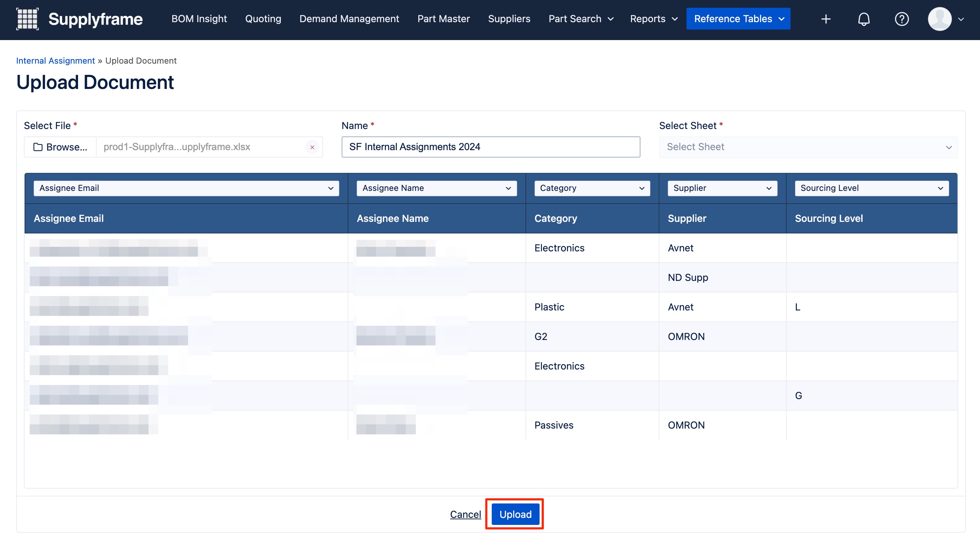Open the help question mark icon
The image size is (980, 533).
[x=902, y=19]
